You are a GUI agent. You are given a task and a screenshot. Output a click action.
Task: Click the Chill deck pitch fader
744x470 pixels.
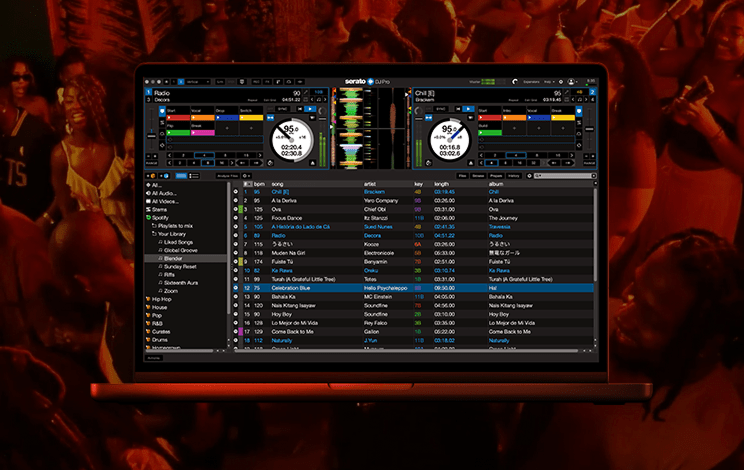pyautogui.click(x=589, y=129)
